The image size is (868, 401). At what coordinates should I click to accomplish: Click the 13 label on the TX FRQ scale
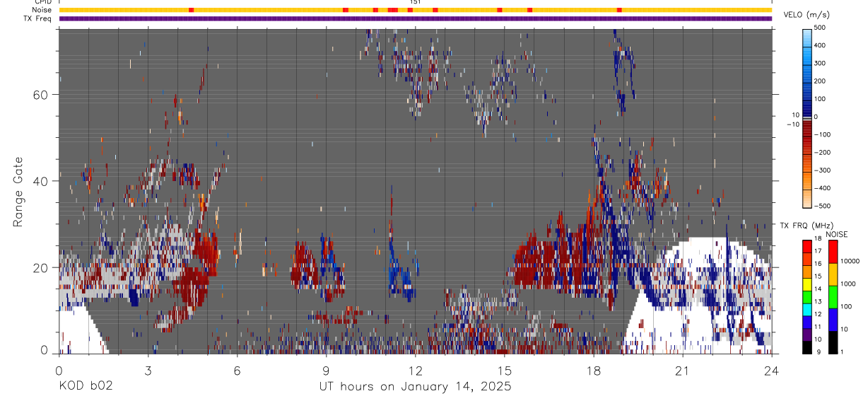click(819, 301)
